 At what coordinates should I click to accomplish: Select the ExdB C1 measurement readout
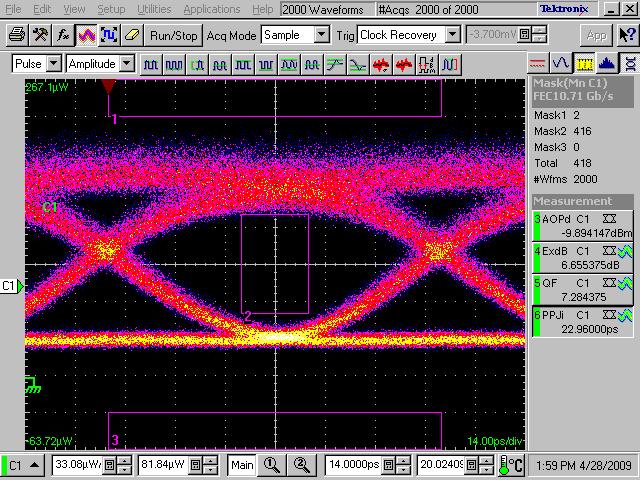583,258
